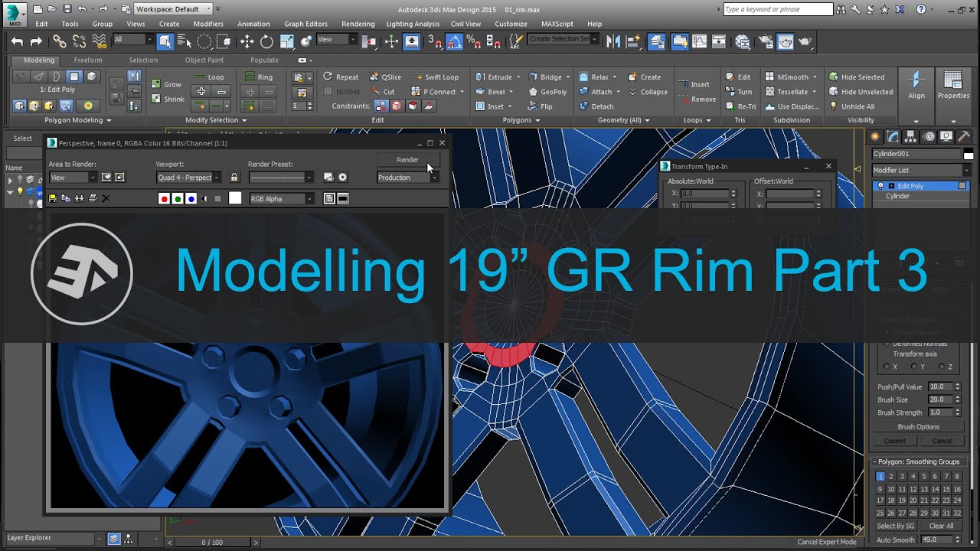
Task: Expand the Polygon Modeling panel arrow
Action: click(109, 120)
